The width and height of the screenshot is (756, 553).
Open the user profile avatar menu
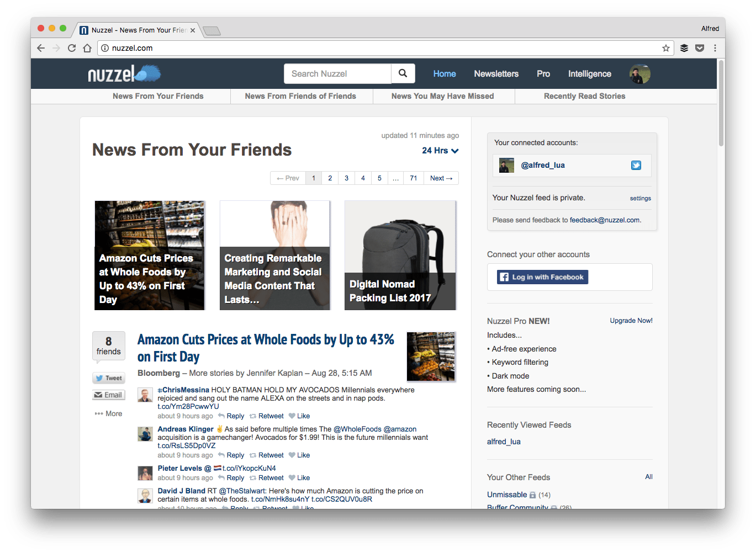[639, 73]
